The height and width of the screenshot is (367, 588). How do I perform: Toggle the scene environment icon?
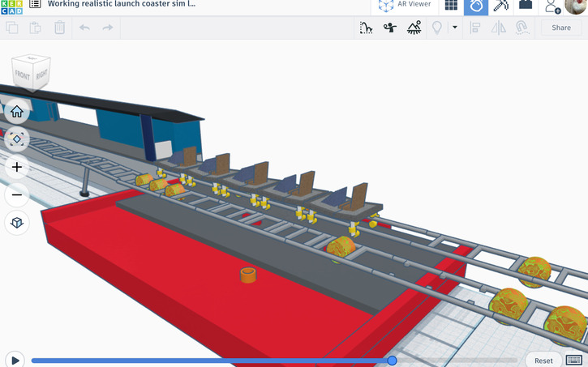(x=414, y=28)
